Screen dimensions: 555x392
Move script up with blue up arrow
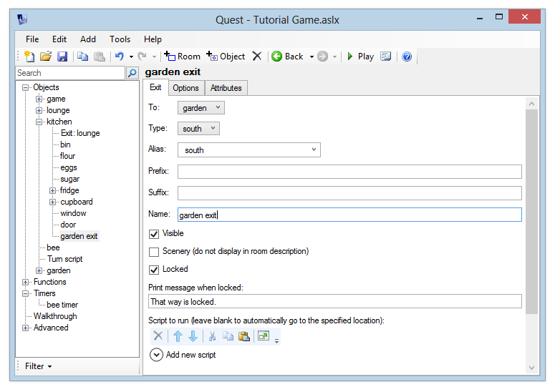[178, 335]
